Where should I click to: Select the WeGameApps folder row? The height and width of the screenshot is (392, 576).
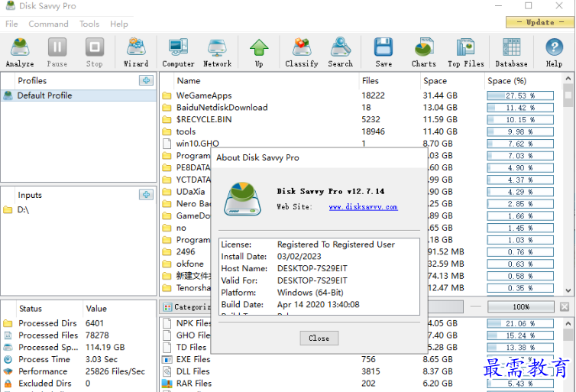360,96
